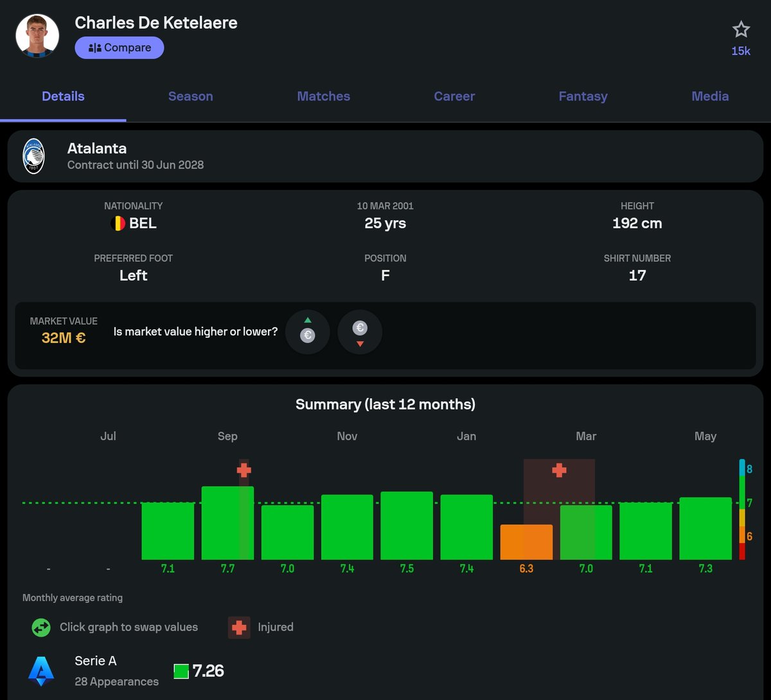The image size is (771, 700).
Task: Click the Atalanta club crest
Action: pyautogui.click(x=34, y=156)
